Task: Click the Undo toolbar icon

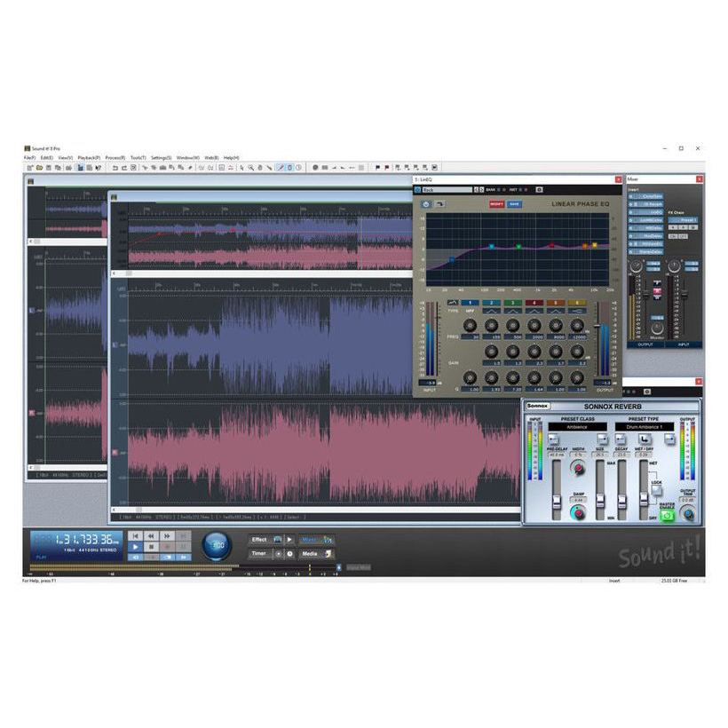Action: click(115, 168)
